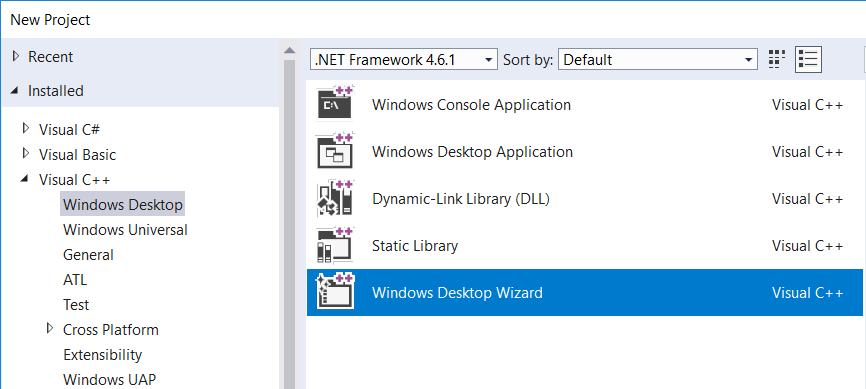Screen dimensions: 866x389
Task: Click scroll-up arrow of category tree scrollbar
Action: point(290,51)
